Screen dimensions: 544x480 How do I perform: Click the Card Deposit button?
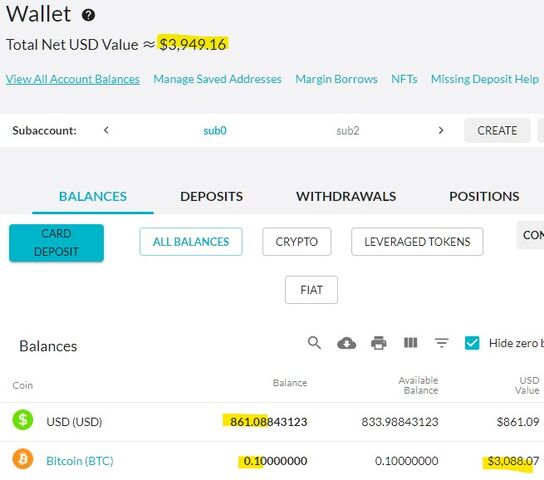click(x=56, y=242)
